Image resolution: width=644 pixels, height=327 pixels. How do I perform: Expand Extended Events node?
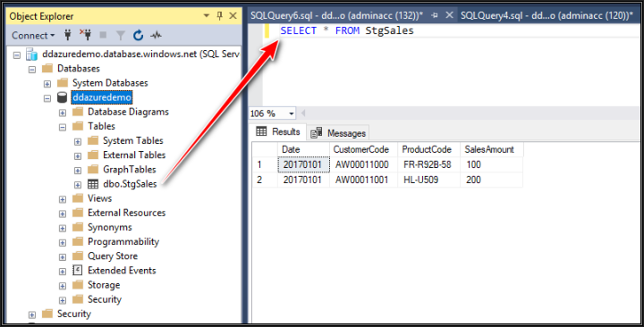tap(63, 272)
